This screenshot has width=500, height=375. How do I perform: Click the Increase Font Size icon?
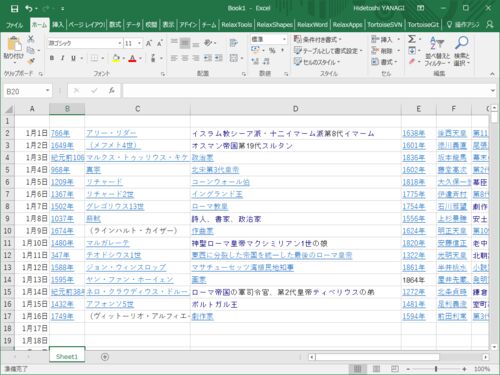coord(149,43)
